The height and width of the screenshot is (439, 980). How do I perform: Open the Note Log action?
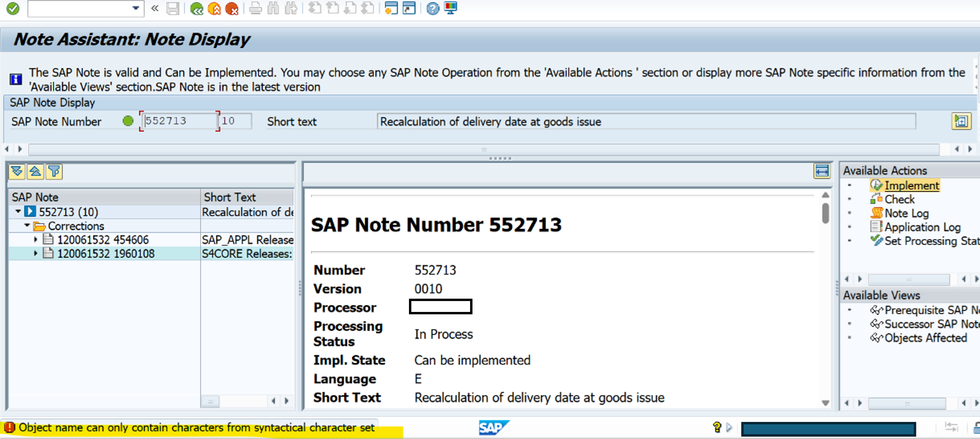pyautogui.click(x=907, y=213)
